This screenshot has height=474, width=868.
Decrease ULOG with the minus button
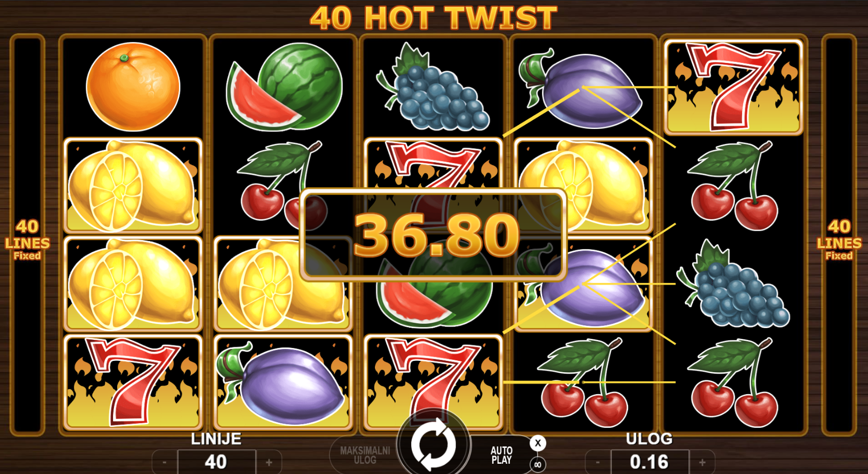click(x=597, y=462)
